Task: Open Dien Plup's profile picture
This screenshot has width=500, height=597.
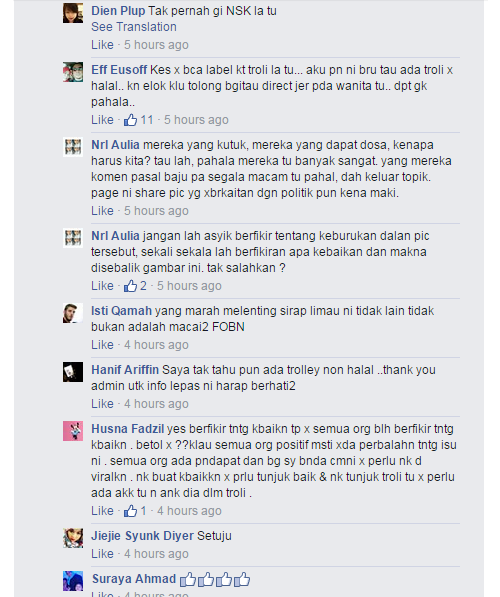Action: click(x=73, y=13)
